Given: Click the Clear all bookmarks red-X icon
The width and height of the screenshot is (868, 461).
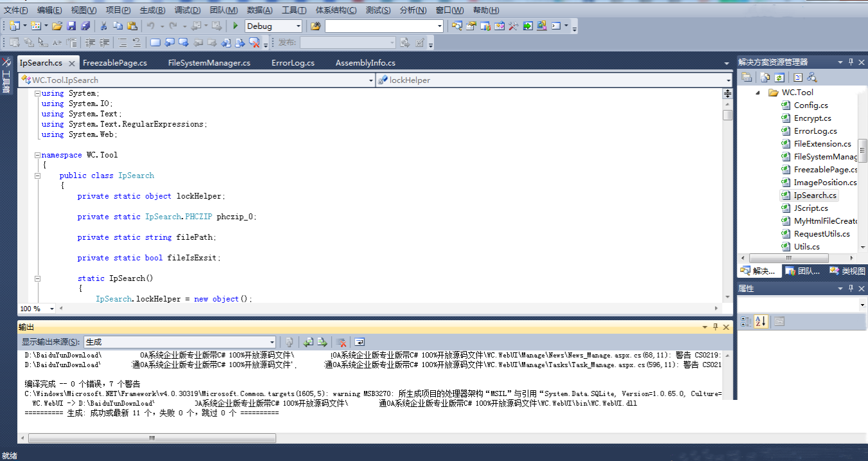Looking at the screenshot, I should coord(255,42).
